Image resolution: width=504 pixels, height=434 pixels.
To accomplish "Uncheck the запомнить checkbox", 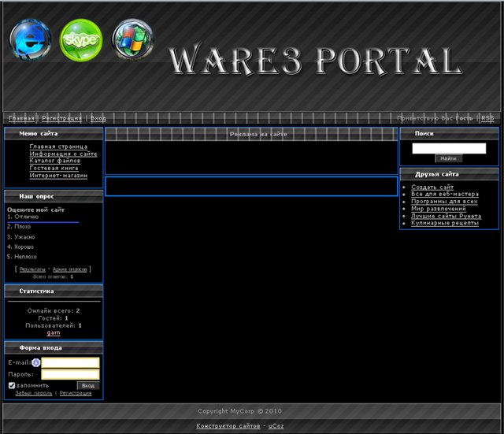I will coord(12,385).
